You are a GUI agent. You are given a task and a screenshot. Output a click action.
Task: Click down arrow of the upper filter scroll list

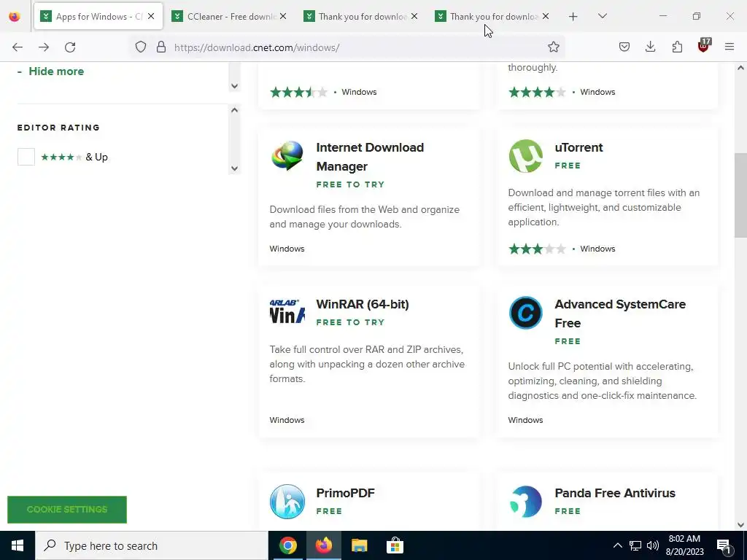point(234,86)
